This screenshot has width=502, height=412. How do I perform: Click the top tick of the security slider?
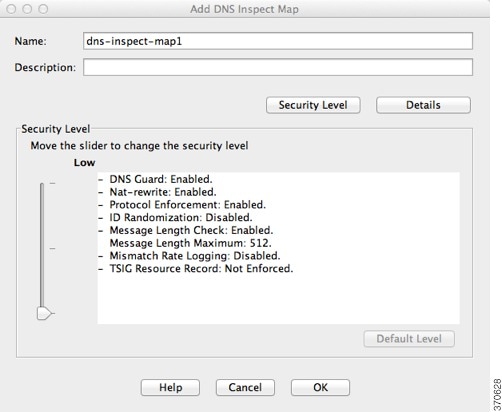(52, 183)
